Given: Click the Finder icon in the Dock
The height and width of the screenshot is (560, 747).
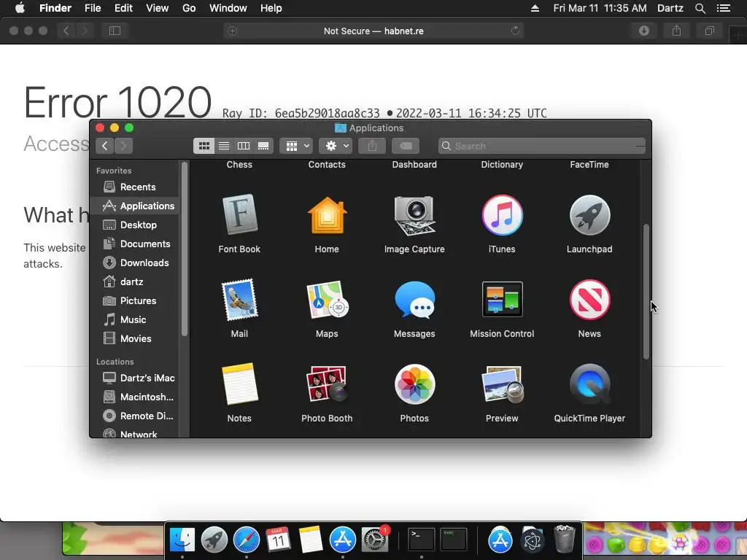Looking at the screenshot, I should (182, 540).
